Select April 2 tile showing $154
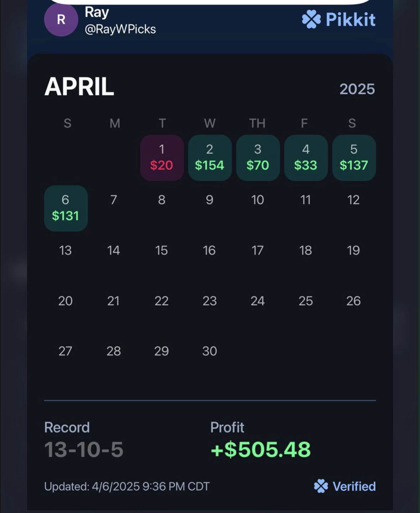Viewport: 420px width, 513px height. click(210, 158)
